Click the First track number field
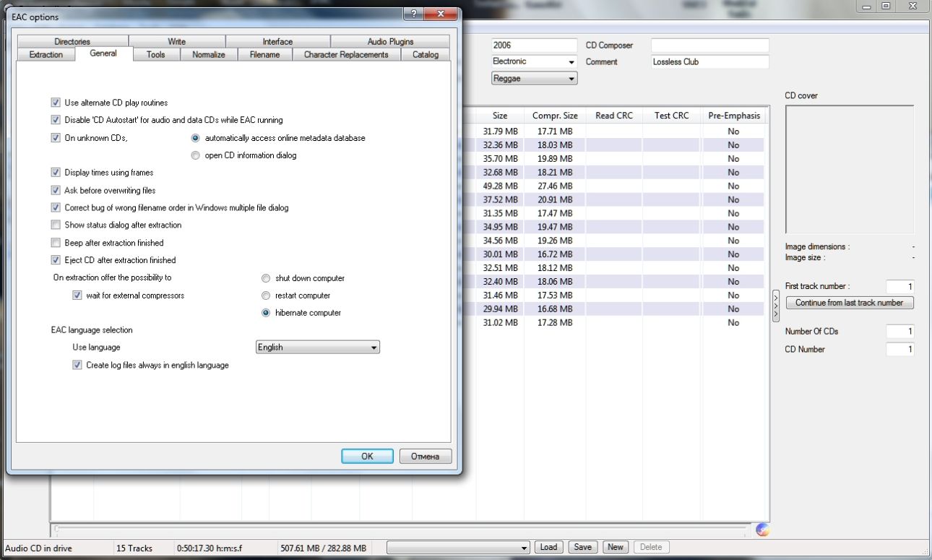Viewport: 932px width, 560px height. [900, 286]
